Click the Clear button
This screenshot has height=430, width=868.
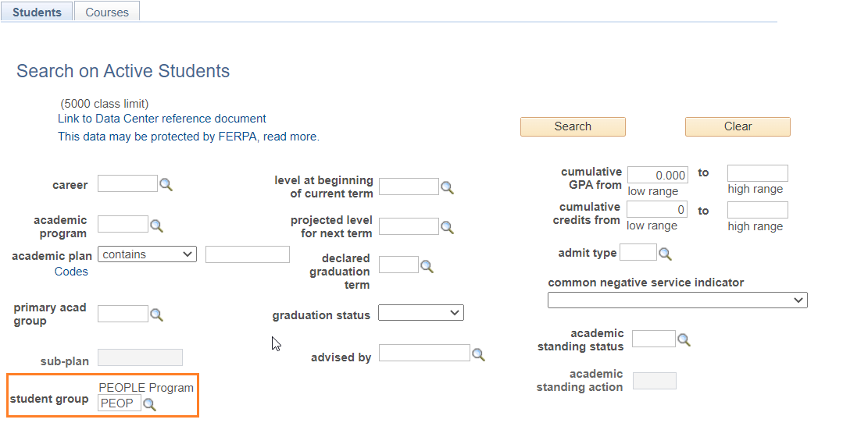(x=738, y=126)
